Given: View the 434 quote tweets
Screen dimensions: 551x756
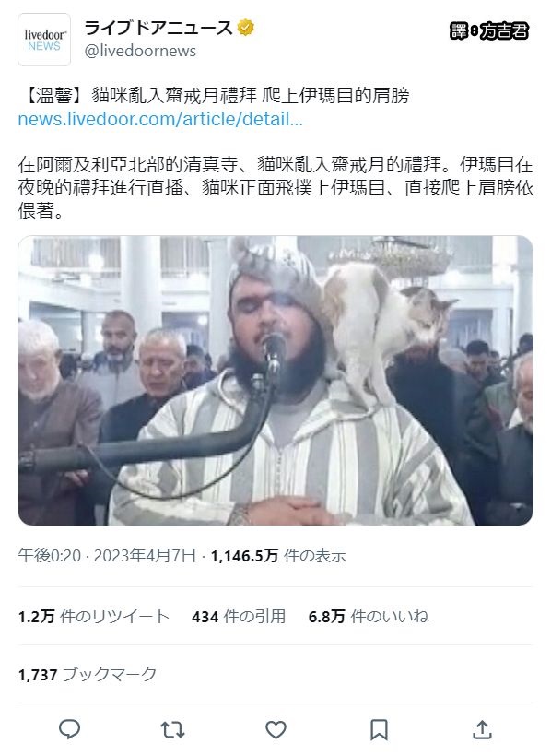Looking at the screenshot, I should coord(239,616).
